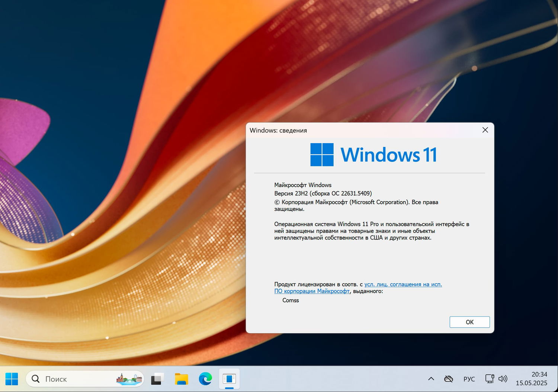Click the Версия 23H2 build number text
The width and height of the screenshot is (558, 392).
(323, 193)
